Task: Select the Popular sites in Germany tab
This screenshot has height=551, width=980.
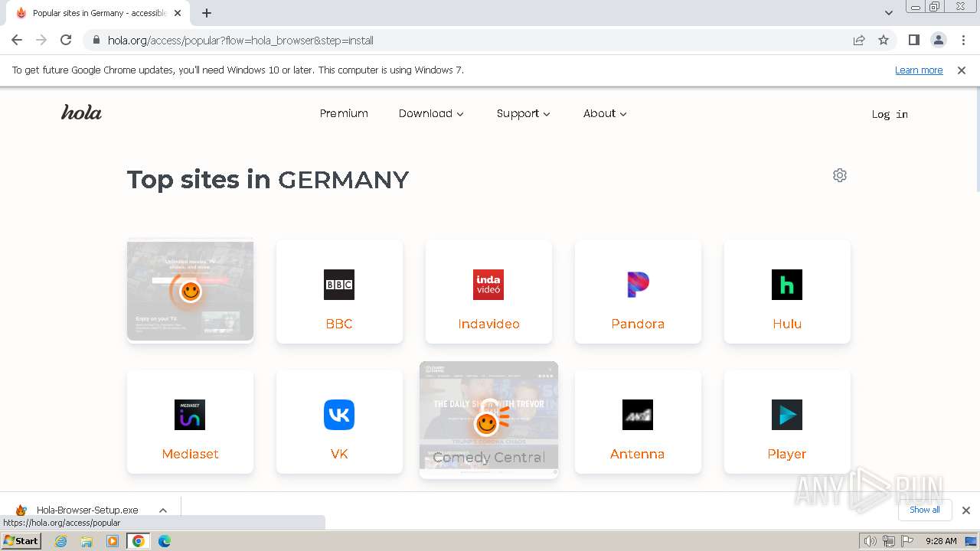Action: point(100,13)
